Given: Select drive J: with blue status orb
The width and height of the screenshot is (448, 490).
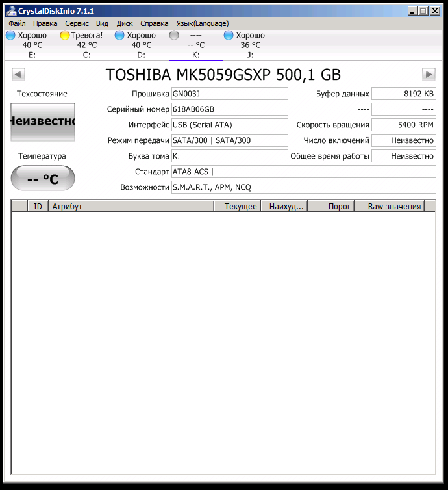Looking at the screenshot, I should [x=250, y=45].
